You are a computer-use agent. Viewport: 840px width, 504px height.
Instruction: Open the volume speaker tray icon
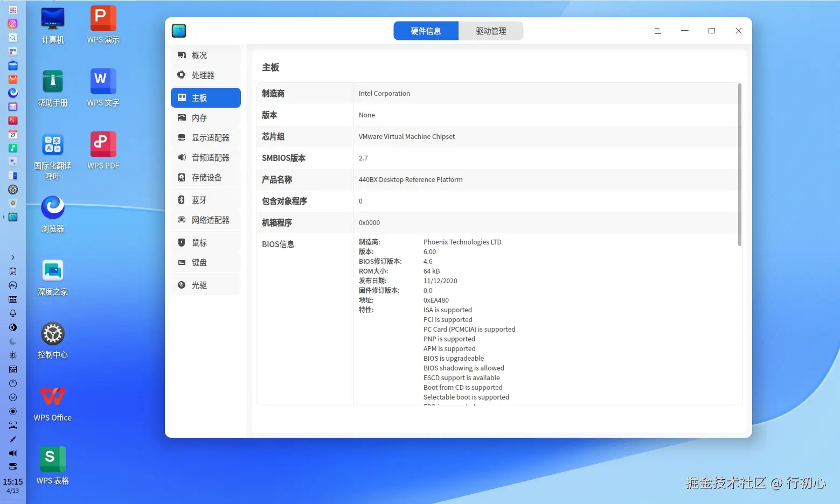[x=13, y=453]
